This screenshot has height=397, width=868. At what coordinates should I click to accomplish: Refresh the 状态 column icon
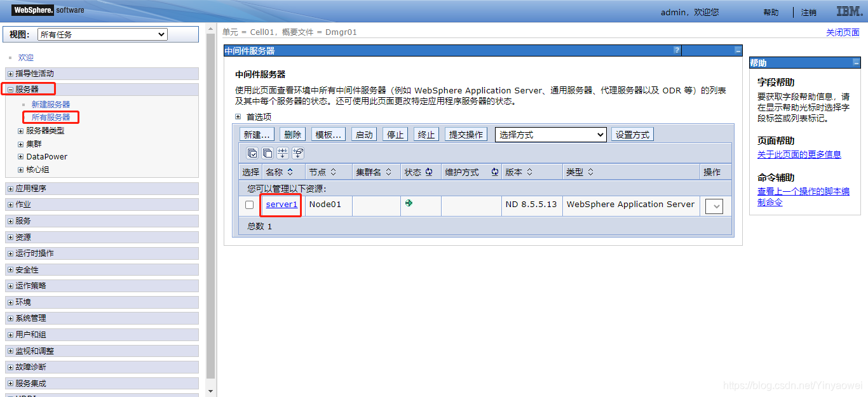pos(429,172)
